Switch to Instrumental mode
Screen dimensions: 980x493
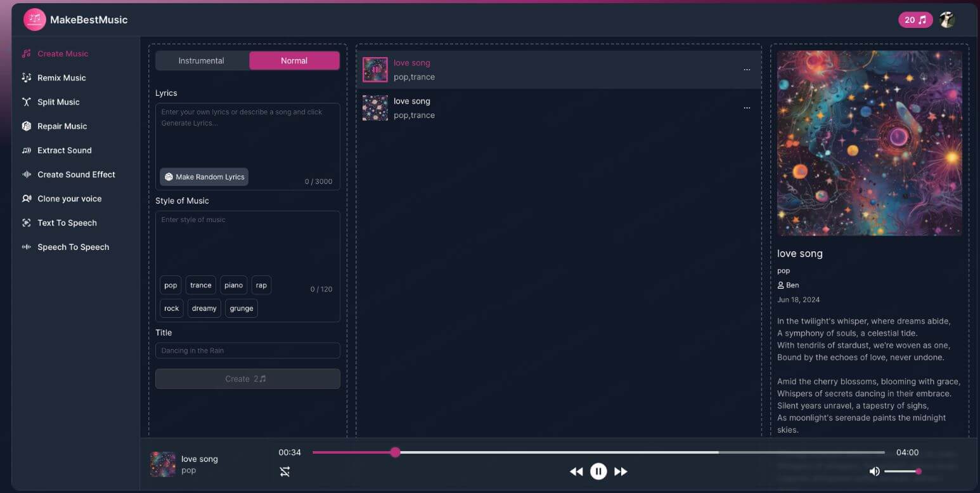(202, 61)
